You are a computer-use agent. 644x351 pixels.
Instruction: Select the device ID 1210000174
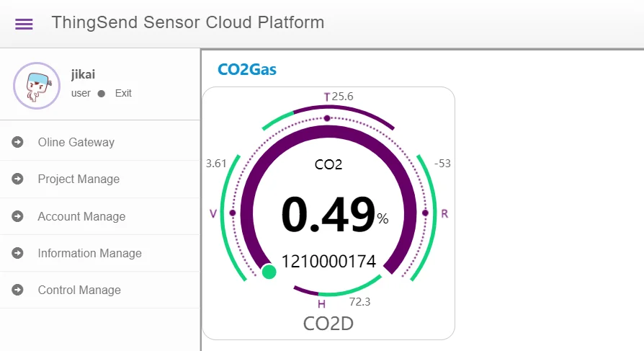pyautogui.click(x=328, y=261)
